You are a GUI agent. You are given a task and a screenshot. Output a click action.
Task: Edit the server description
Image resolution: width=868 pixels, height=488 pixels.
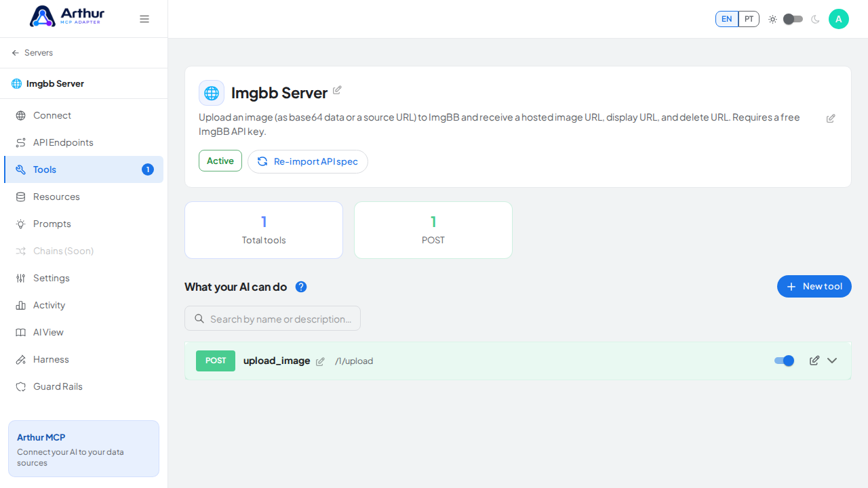coord(831,119)
